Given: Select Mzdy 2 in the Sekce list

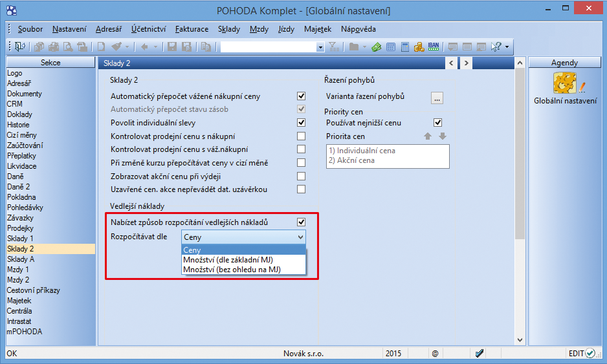Looking at the screenshot, I should pos(50,280).
